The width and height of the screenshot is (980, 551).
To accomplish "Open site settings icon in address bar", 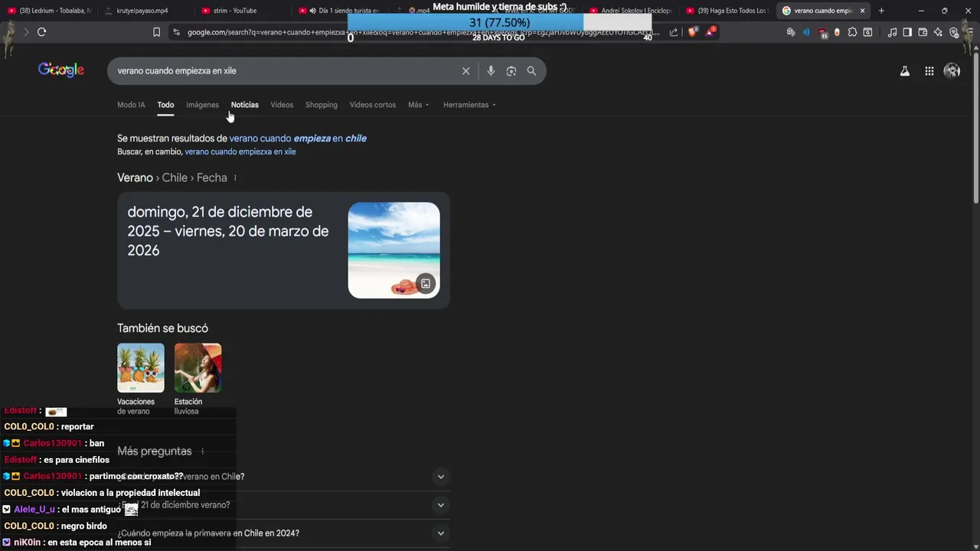I will point(176,32).
